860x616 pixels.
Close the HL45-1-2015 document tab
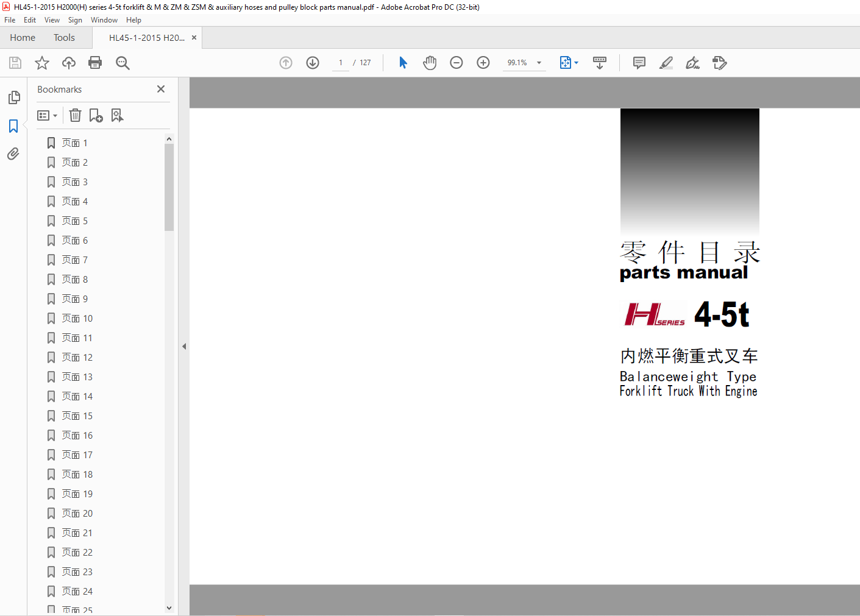click(194, 38)
